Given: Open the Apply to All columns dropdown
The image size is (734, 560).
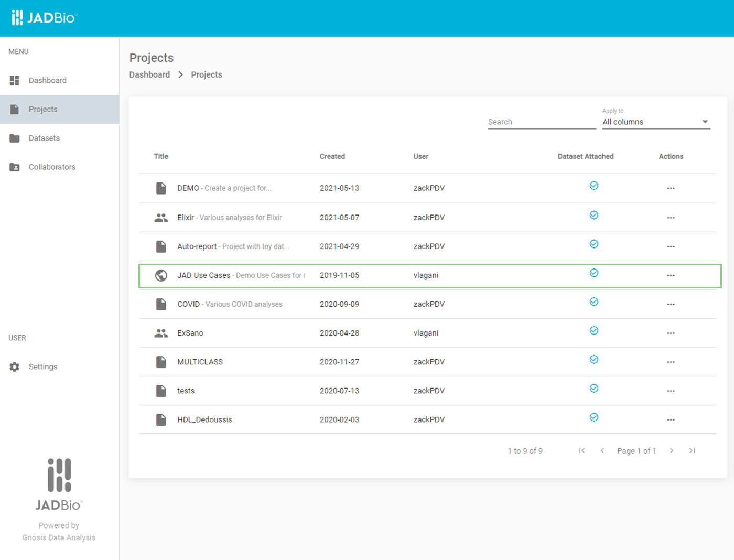Looking at the screenshot, I should [x=656, y=122].
